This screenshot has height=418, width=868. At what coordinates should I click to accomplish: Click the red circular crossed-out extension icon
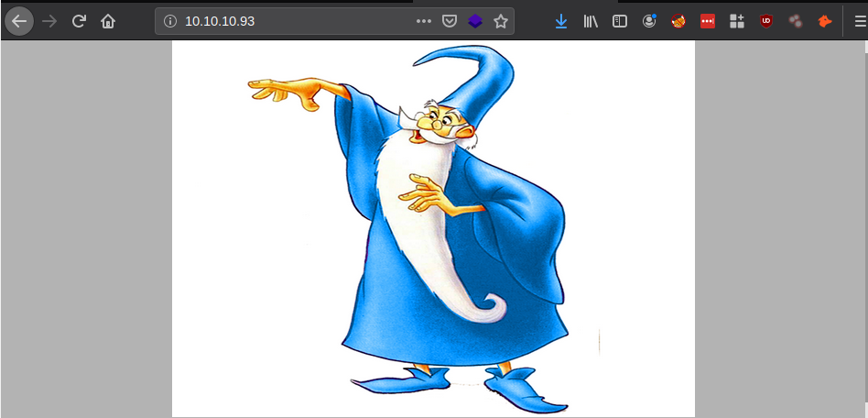tap(678, 22)
